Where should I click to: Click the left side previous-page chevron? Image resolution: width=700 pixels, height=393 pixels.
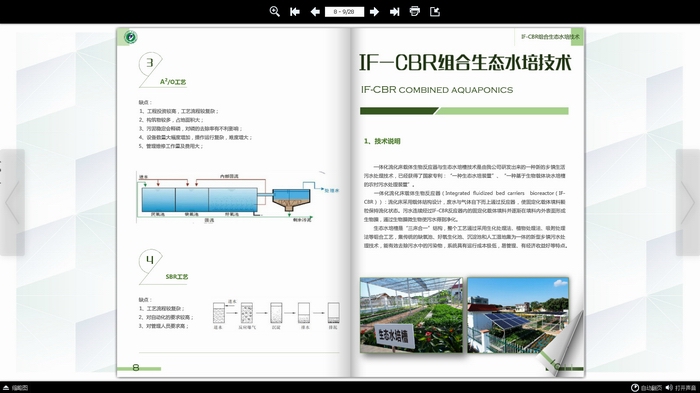pos(12,202)
